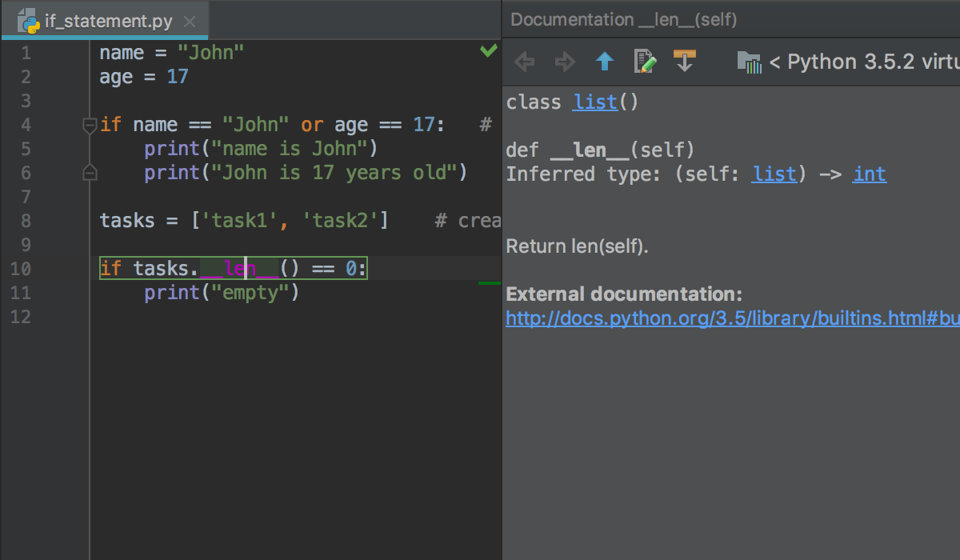
Task: Click line number 10 in gutter
Action: click(21, 269)
